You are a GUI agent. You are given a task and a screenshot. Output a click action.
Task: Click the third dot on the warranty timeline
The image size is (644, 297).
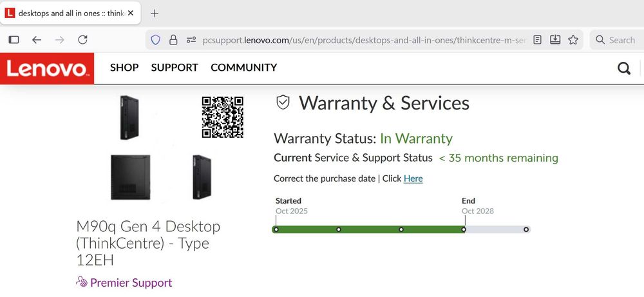click(401, 229)
